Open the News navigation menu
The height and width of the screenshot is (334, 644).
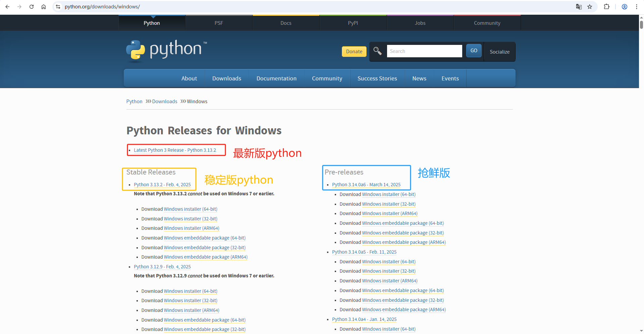pos(419,78)
